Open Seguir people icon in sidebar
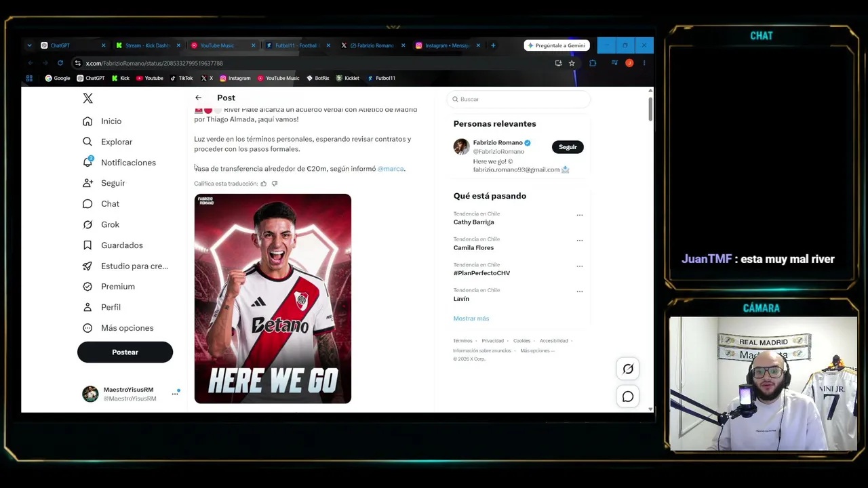 pos(87,183)
